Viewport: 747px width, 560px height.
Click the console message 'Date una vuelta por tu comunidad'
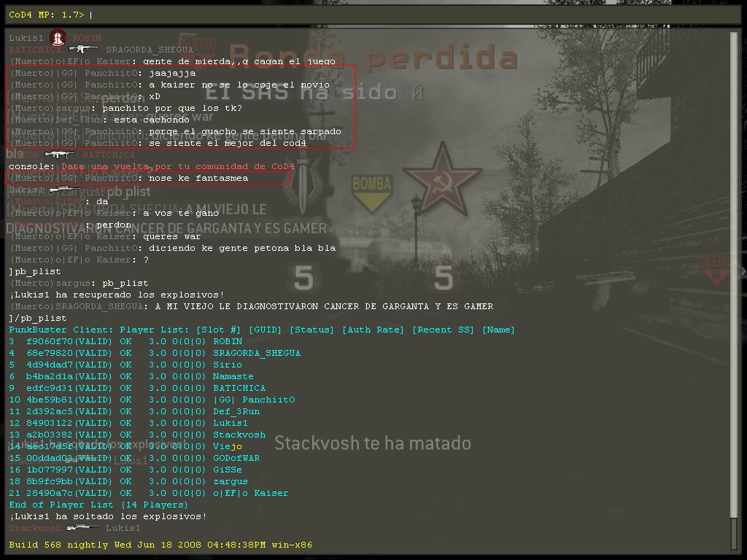pyautogui.click(x=152, y=166)
